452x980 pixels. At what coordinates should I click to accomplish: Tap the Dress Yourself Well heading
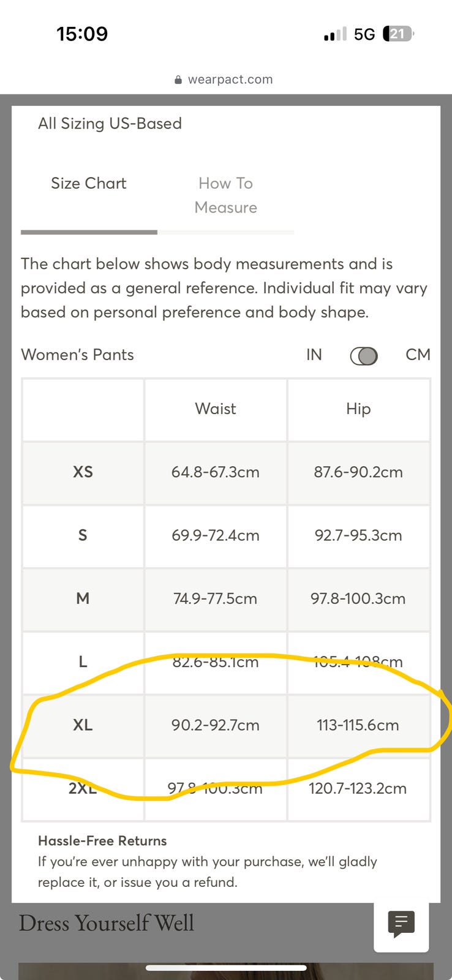[x=107, y=923]
